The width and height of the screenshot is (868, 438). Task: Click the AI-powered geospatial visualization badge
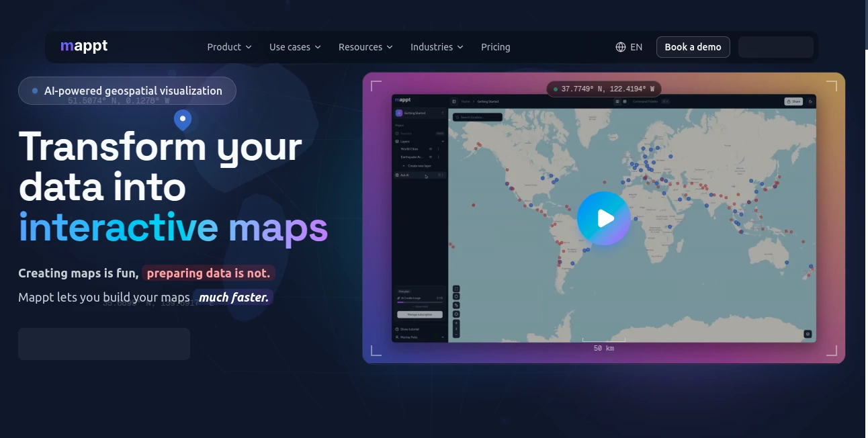pyautogui.click(x=127, y=91)
